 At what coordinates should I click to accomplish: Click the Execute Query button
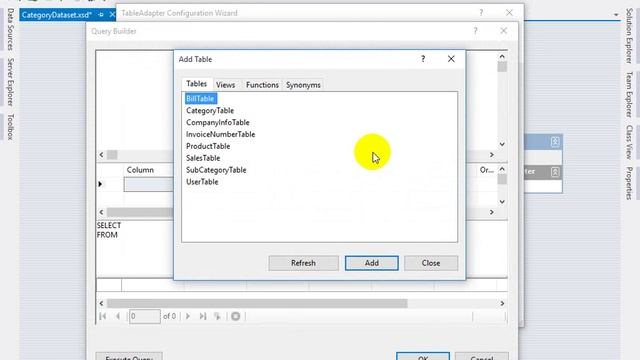[129, 356]
